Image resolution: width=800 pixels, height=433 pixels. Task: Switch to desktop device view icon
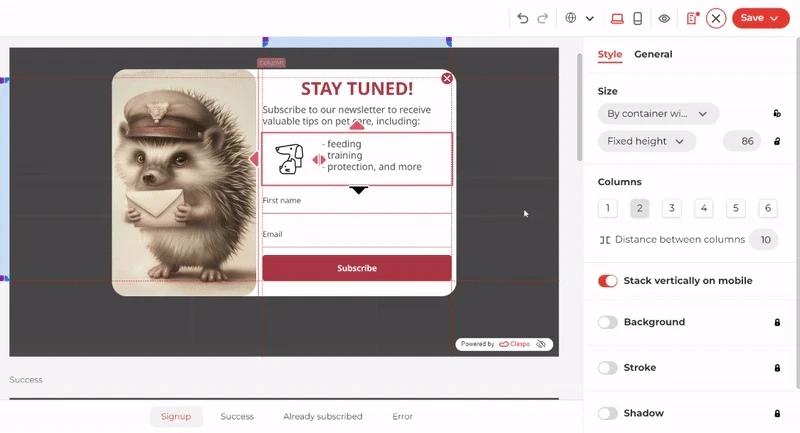(617, 19)
